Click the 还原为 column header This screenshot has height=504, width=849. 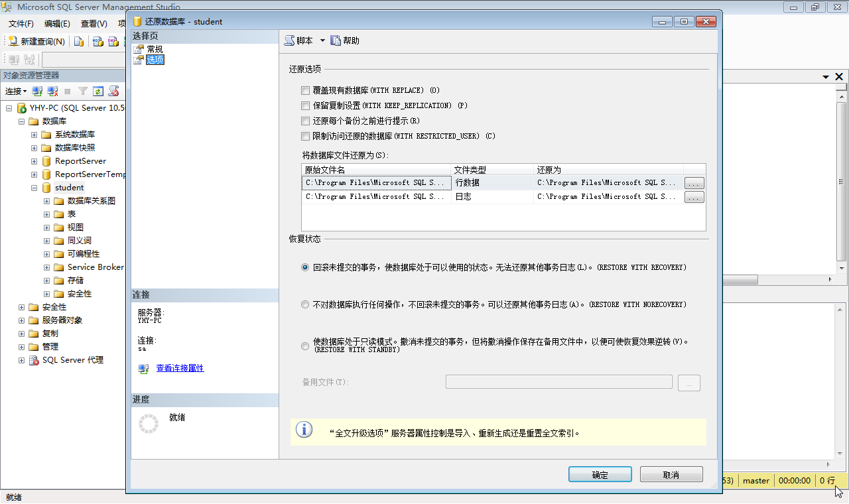pyautogui.click(x=609, y=170)
